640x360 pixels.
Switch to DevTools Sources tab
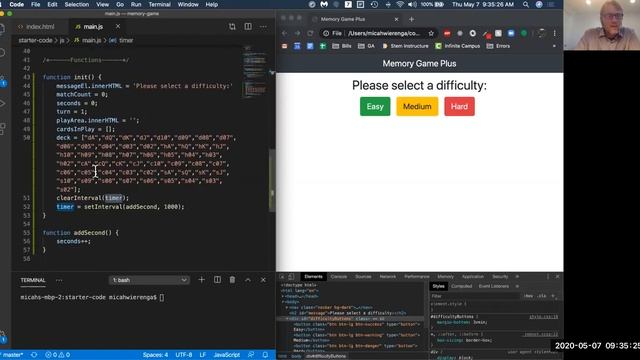(363, 277)
